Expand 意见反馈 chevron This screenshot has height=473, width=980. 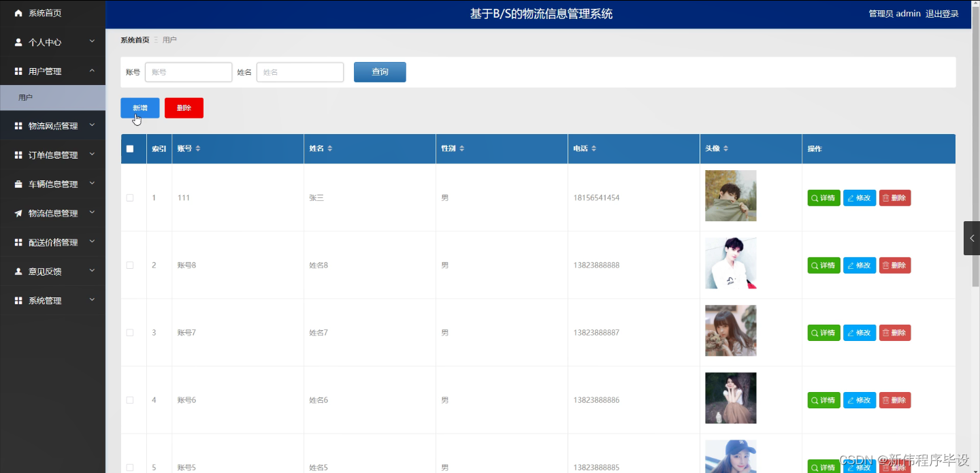pyautogui.click(x=92, y=271)
